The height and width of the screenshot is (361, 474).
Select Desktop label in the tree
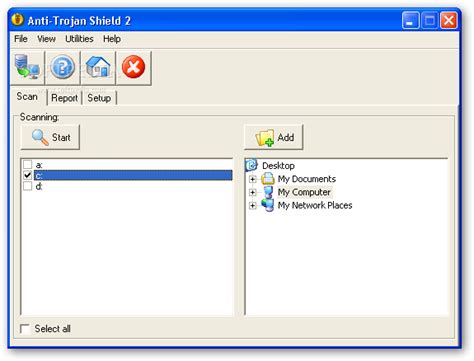point(278,166)
